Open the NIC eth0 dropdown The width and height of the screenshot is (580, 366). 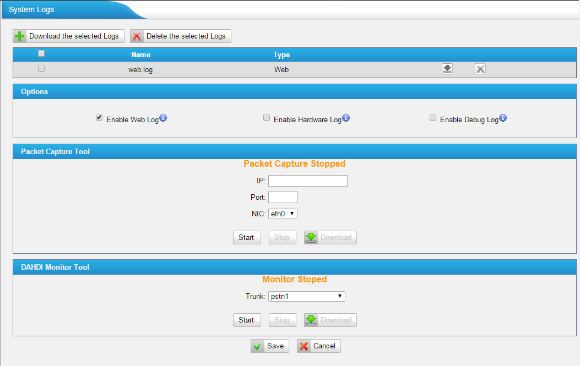283,214
